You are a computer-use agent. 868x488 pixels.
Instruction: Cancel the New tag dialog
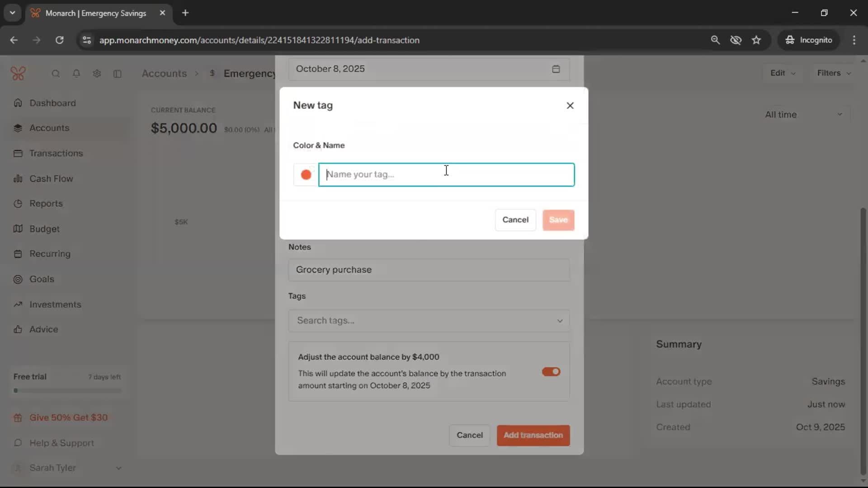515,220
